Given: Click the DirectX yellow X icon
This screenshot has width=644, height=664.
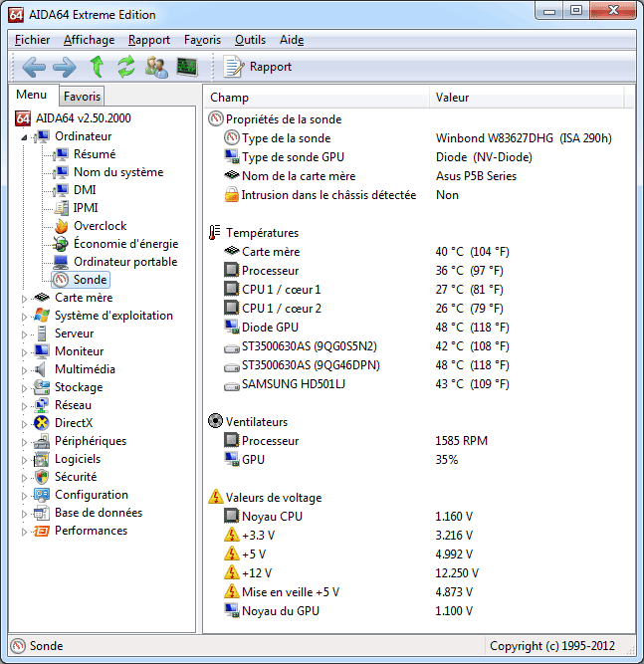Looking at the screenshot, I should tap(42, 423).
